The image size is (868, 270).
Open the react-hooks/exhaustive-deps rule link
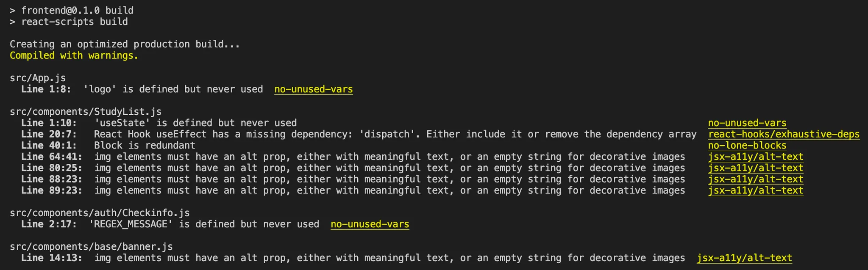coord(784,134)
